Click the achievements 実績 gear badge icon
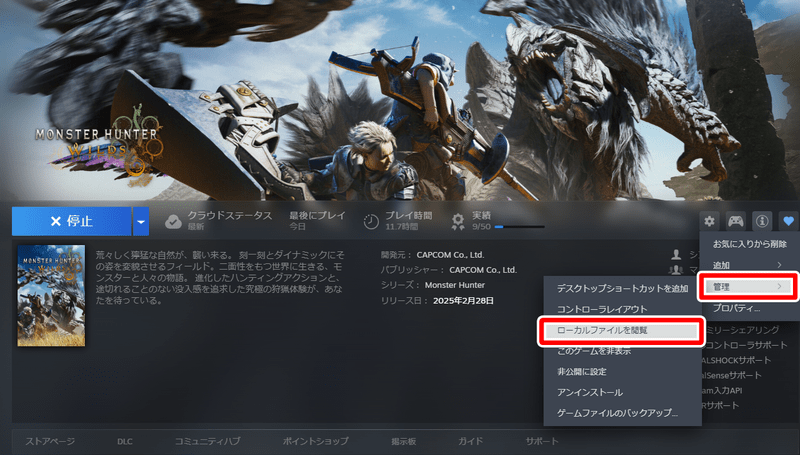 [x=458, y=221]
